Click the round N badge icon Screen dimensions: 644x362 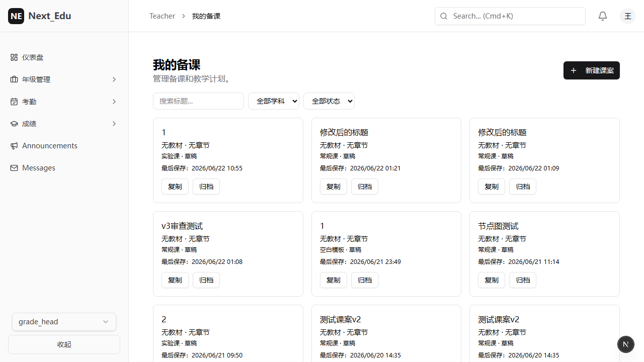[x=626, y=344]
